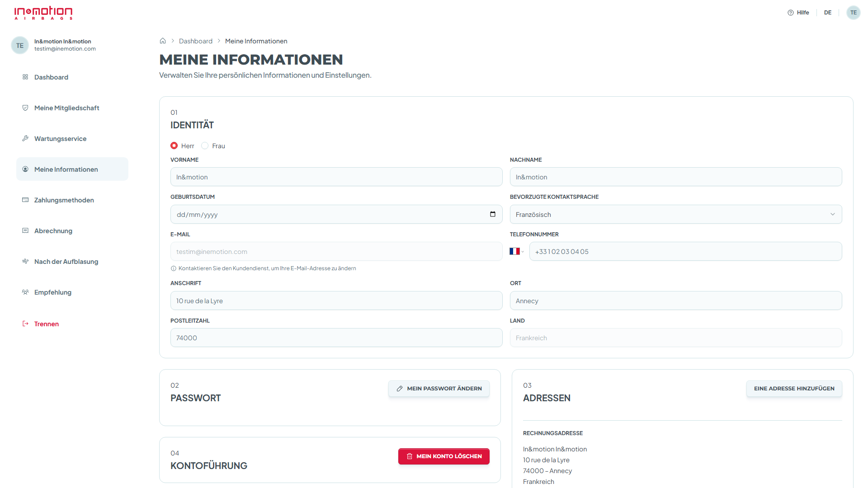Click the Nachname input field
The image size is (868, 488).
676,177
